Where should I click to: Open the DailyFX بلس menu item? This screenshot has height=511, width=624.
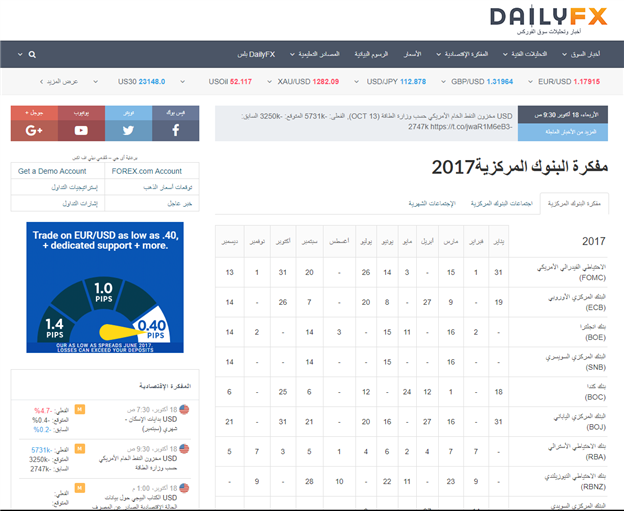pos(256,55)
